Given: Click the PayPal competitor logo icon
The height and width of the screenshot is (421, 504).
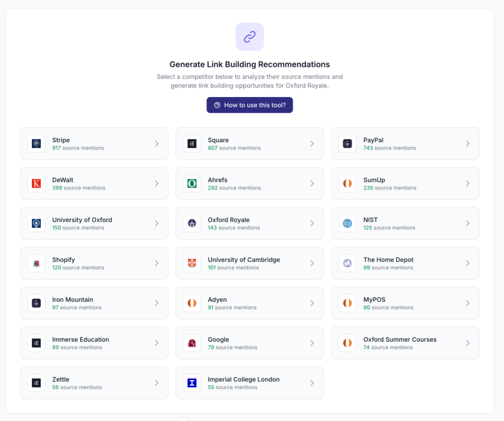Looking at the screenshot, I should [347, 143].
